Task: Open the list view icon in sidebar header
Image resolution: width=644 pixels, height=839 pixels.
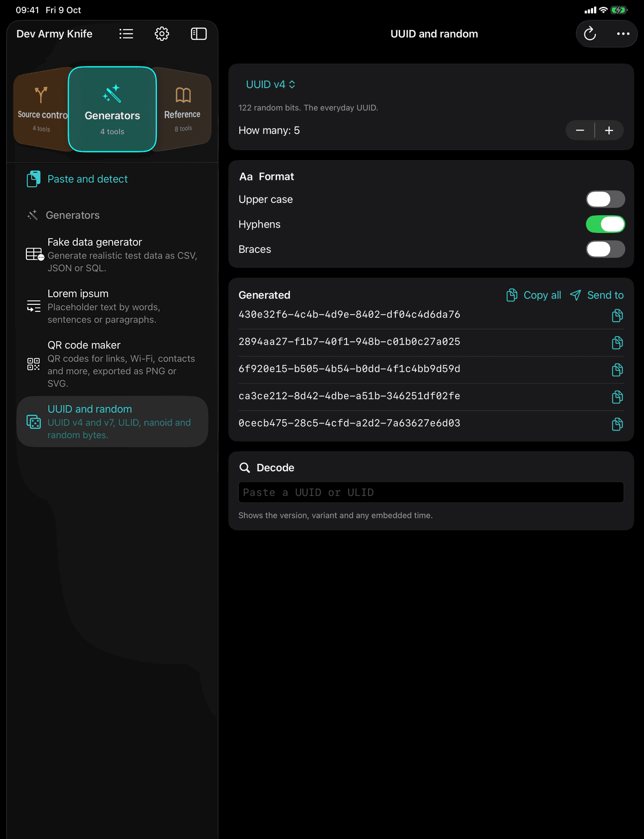Action: tap(126, 34)
